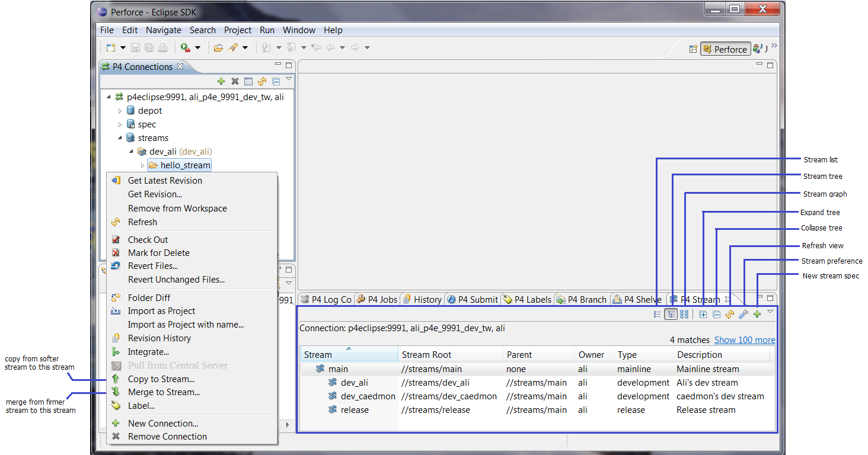Expand the depot tree node
The width and height of the screenshot is (868, 455).
[120, 111]
